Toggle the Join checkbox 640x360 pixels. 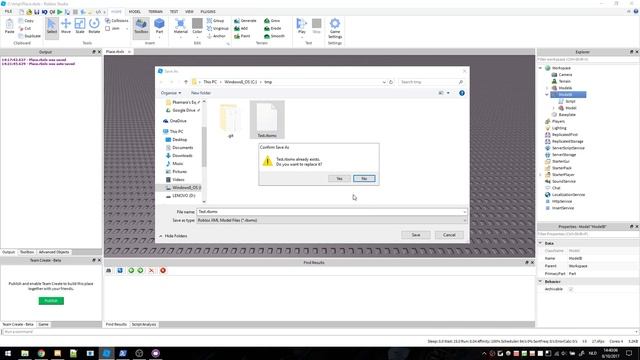tap(107, 29)
